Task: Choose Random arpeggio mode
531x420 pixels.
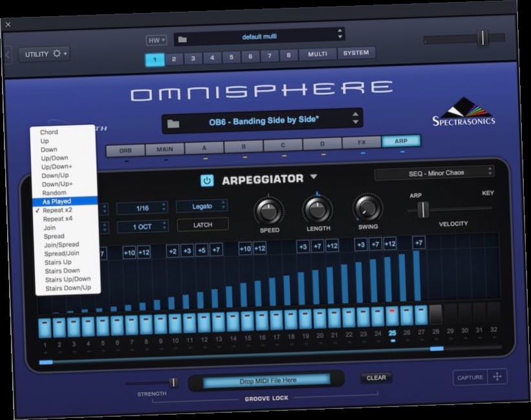Action: pos(54,193)
